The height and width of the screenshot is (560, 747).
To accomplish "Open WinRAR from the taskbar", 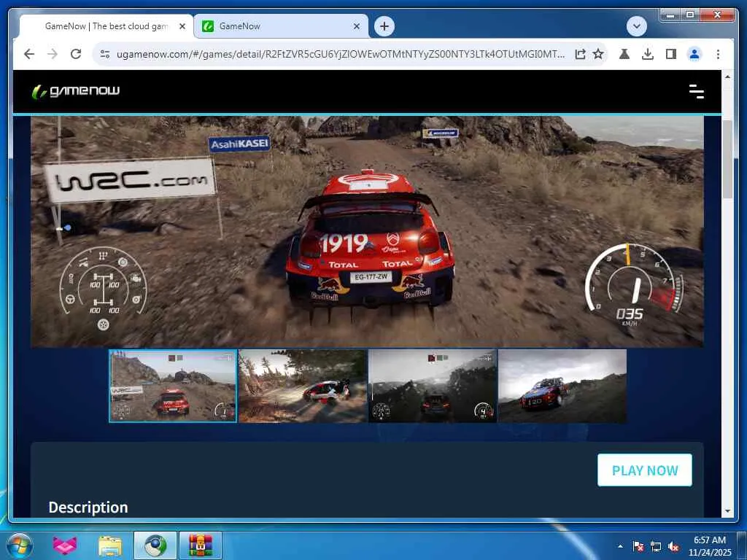I will (201, 545).
